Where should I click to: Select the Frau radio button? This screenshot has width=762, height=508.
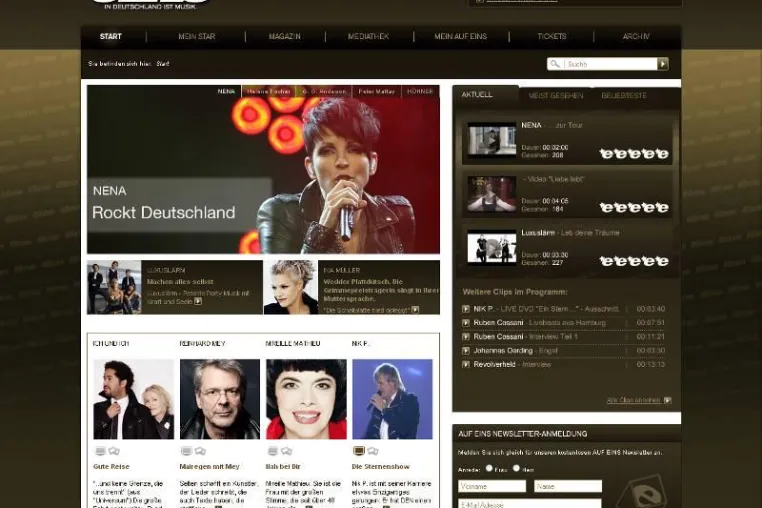[x=489, y=469]
